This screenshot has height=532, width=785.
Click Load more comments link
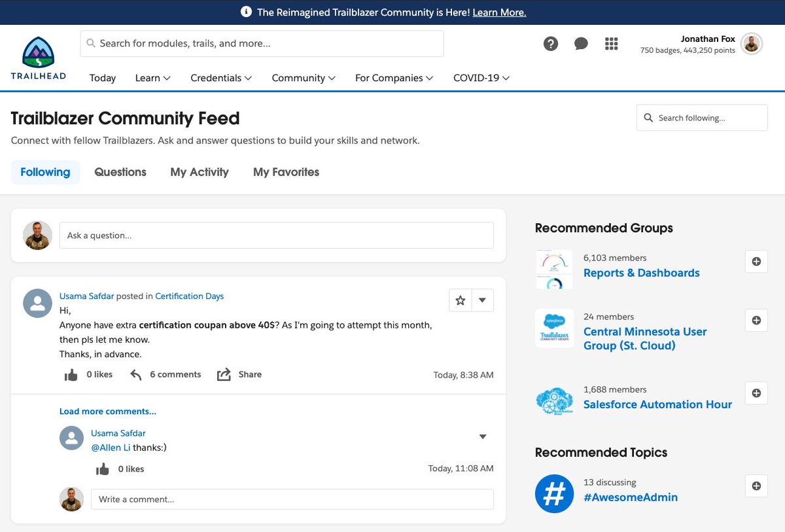click(108, 412)
